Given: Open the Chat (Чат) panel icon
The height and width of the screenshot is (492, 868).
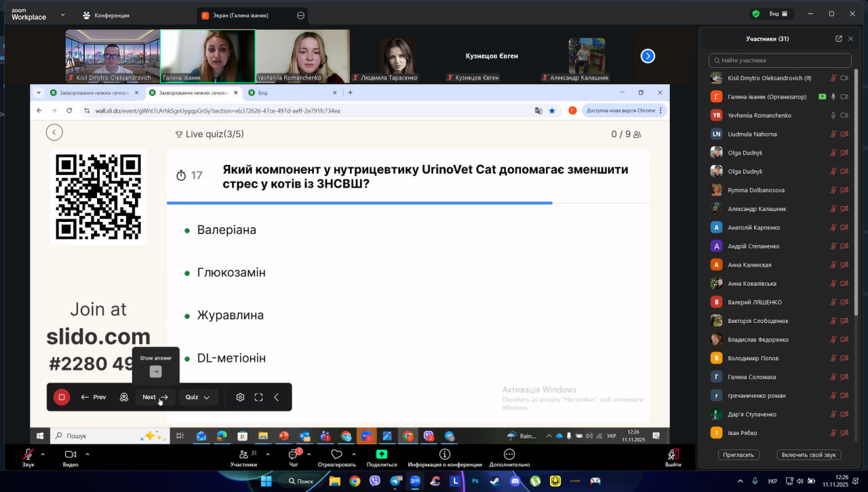Looking at the screenshot, I should [x=294, y=455].
